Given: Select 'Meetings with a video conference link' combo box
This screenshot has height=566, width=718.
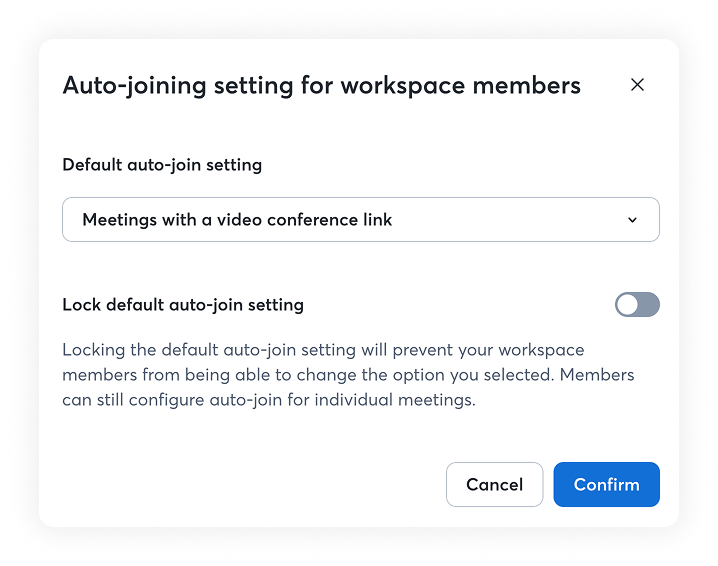Looking at the screenshot, I should pos(361,219).
